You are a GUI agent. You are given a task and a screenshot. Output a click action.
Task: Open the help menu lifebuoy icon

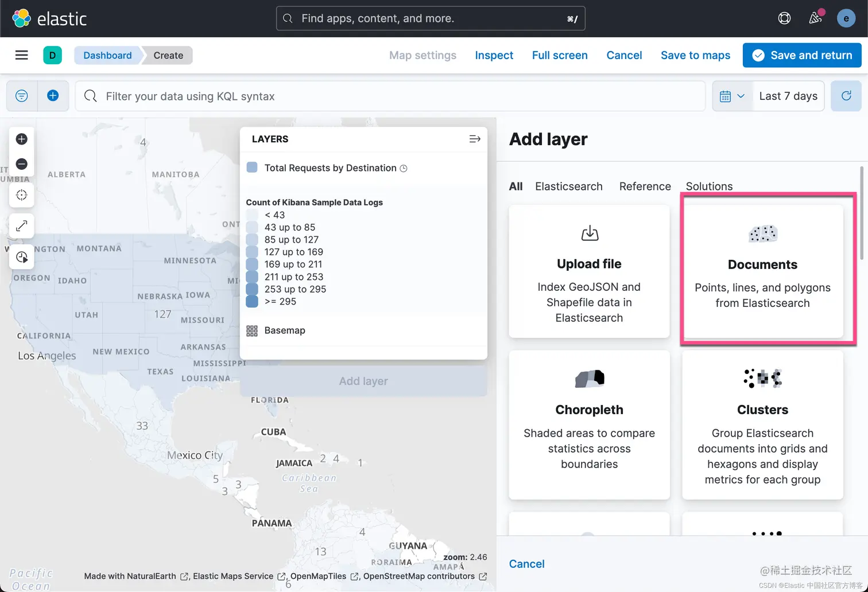point(784,18)
